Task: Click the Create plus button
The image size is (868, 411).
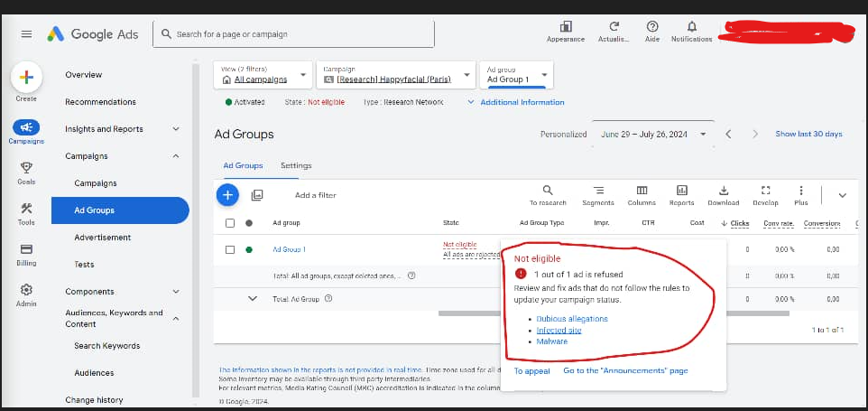Action: (26, 77)
